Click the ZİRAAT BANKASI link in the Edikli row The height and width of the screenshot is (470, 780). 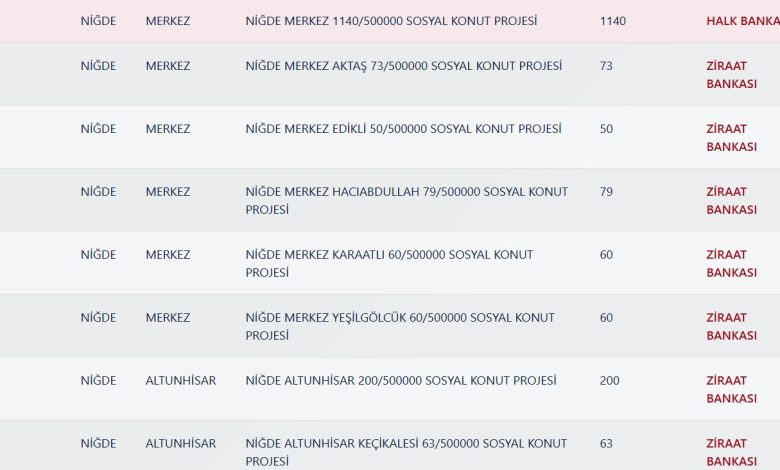pos(731,138)
